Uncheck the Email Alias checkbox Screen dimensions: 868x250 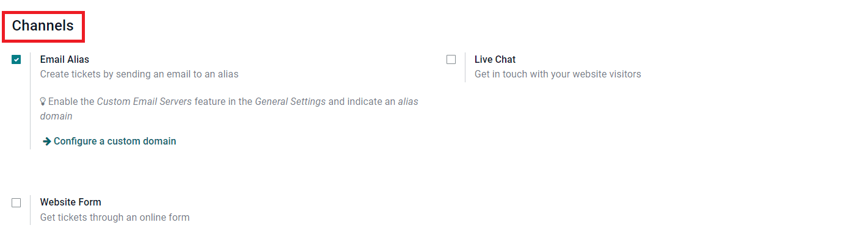[16, 60]
